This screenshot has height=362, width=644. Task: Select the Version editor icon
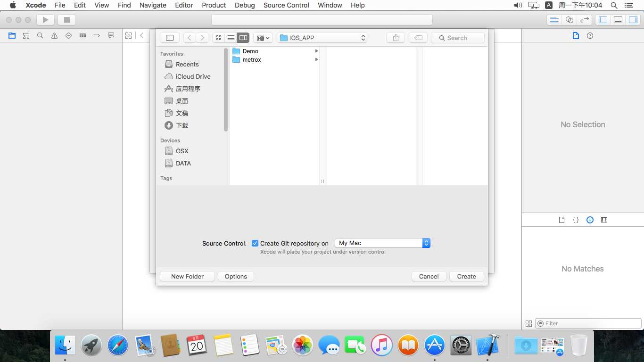(x=585, y=20)
